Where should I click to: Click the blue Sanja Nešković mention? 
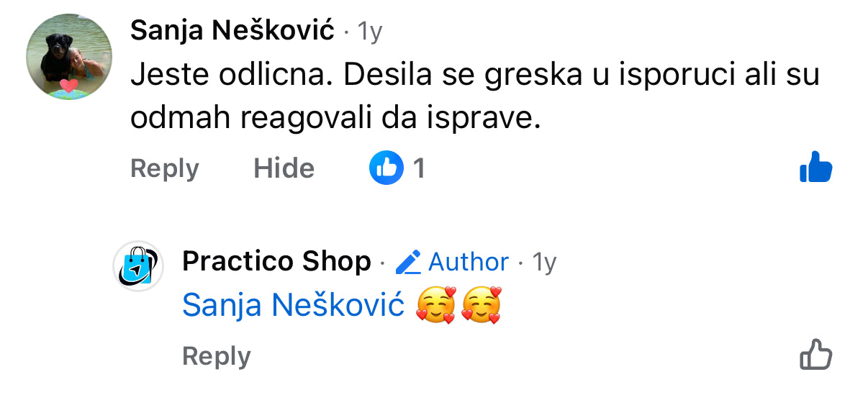[x=293, y=306]
